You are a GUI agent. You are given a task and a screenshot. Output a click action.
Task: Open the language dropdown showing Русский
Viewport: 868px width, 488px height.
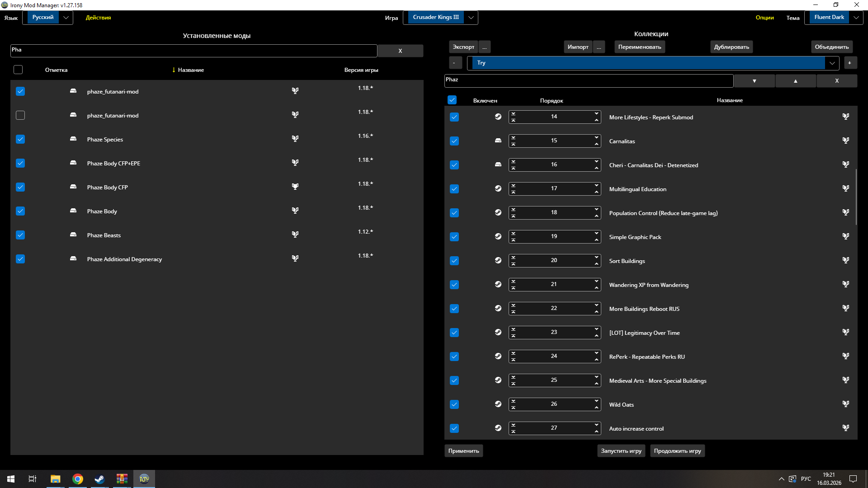[48, 18]
